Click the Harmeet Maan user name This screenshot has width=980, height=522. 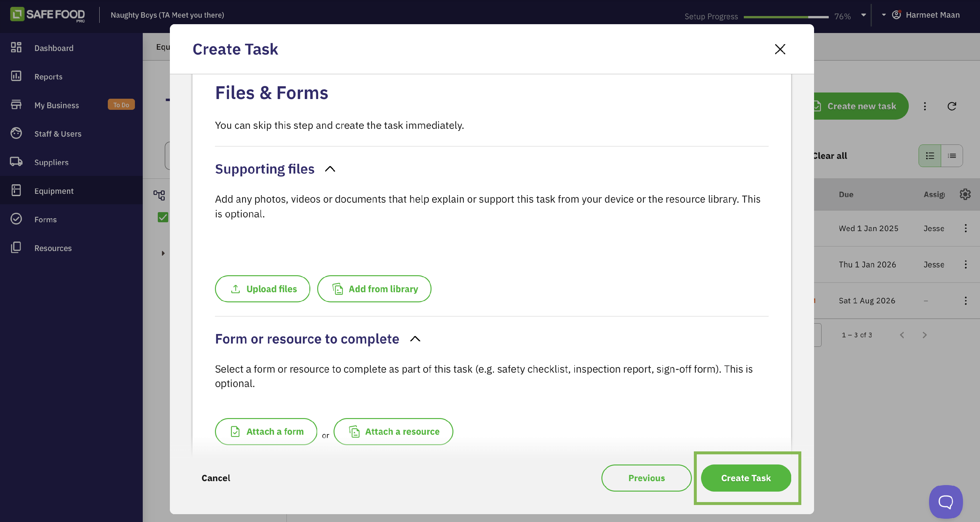click(932, 15)
